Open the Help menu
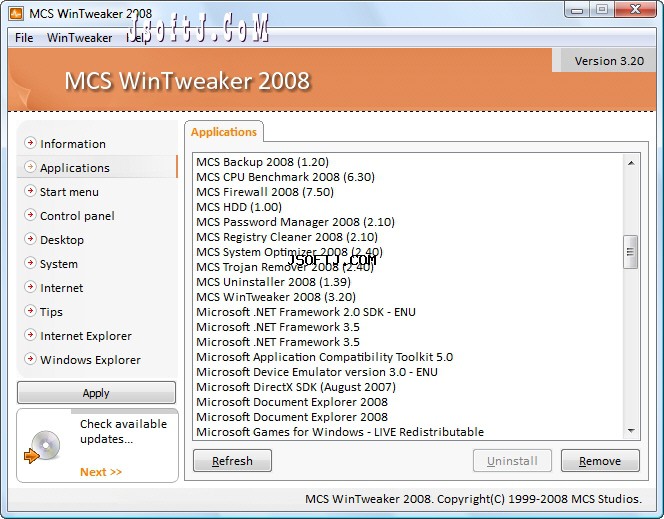This screenshot has width=664, height=519. pos(138,38)
